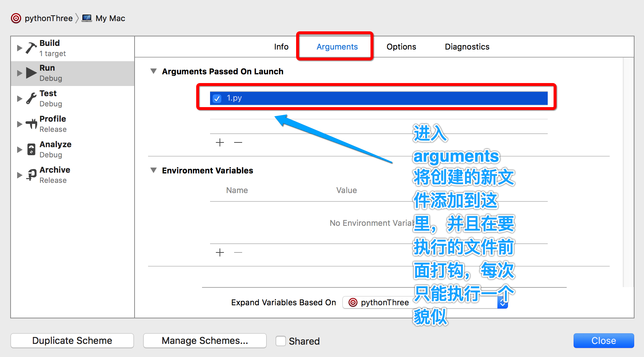
Task: Switch to the Diagnostics tab
Action: (x=467, y=47)
